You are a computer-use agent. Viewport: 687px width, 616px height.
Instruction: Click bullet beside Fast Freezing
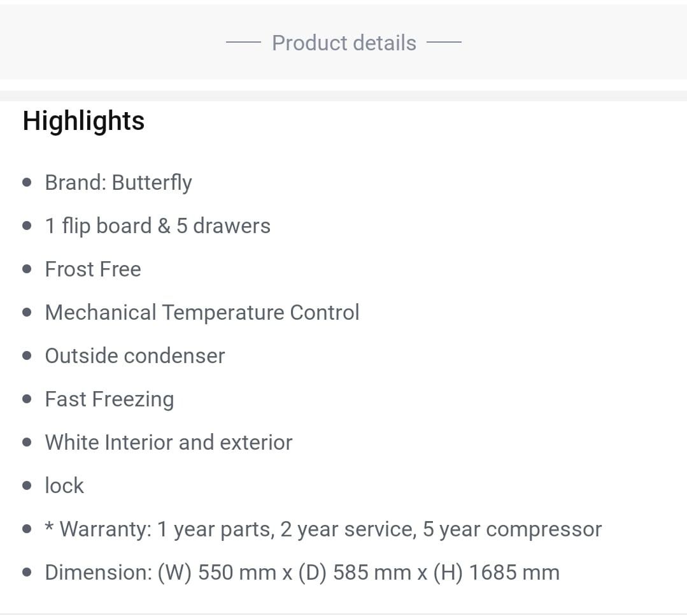27,399
